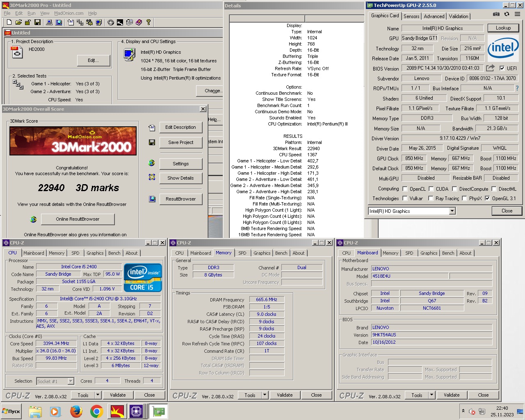Click the Lookup button in GPU-Z
The height and width of the screenshot is (420, 525).
point(503,28)
